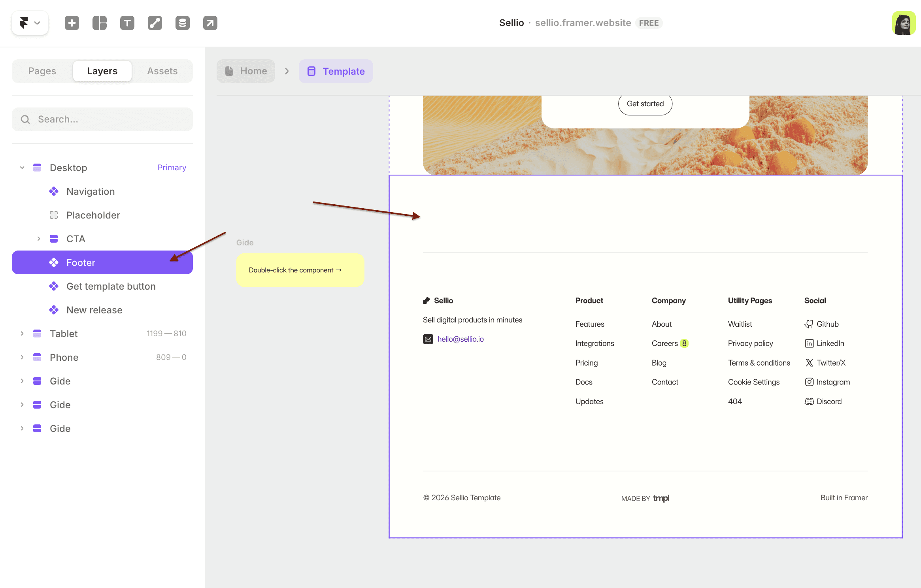This screenshot has width=921, height=588.
Task: Click the email envelope icon
Action: pos(428,339)
